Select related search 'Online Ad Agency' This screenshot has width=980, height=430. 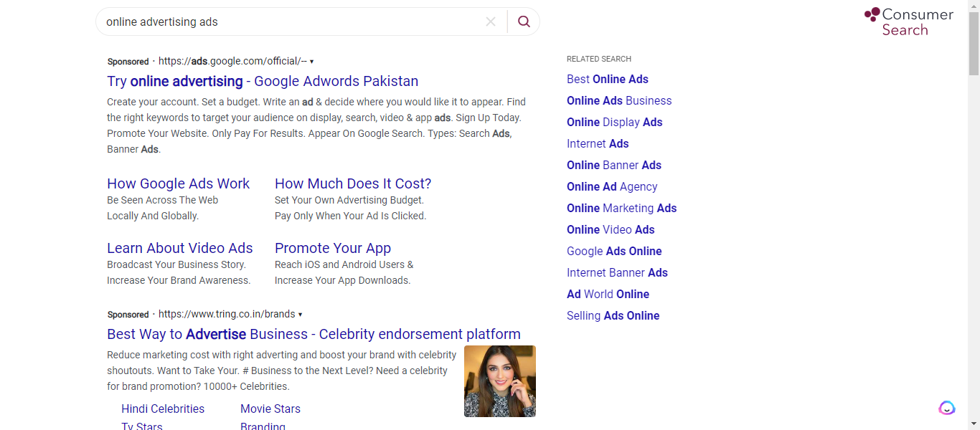point(612,186)
